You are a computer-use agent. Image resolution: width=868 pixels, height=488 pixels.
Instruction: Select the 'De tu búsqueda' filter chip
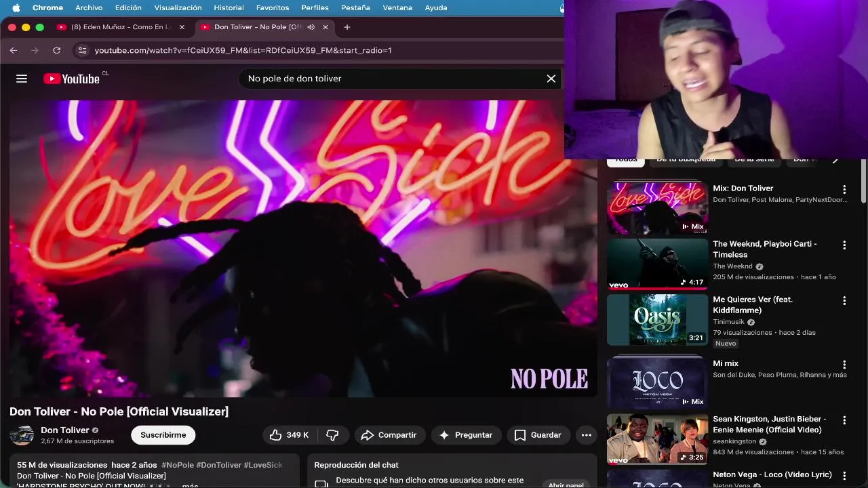[x=686, y=160]
